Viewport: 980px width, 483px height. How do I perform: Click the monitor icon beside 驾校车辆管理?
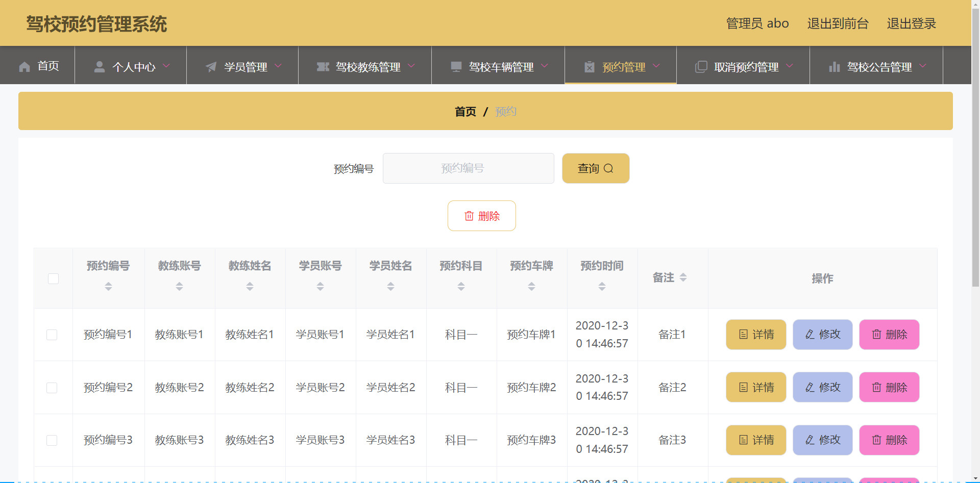(x=456, y=67)
